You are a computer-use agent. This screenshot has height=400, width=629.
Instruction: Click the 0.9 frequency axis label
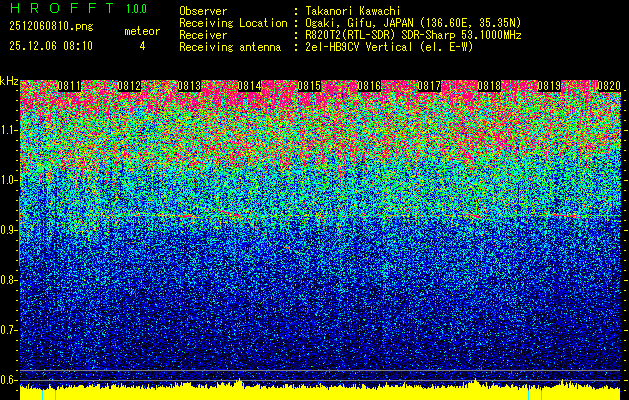[9, 230]
